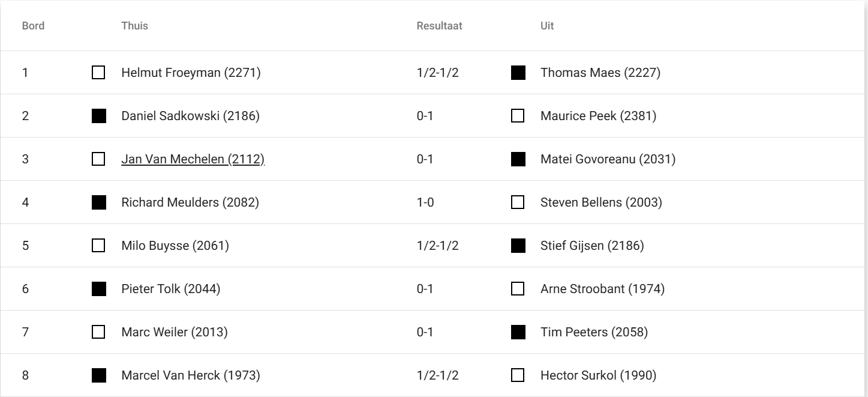868x397 pixels.
Task: Click black piece icon beside Tim Peeters
Action: (x=518, y=332)
